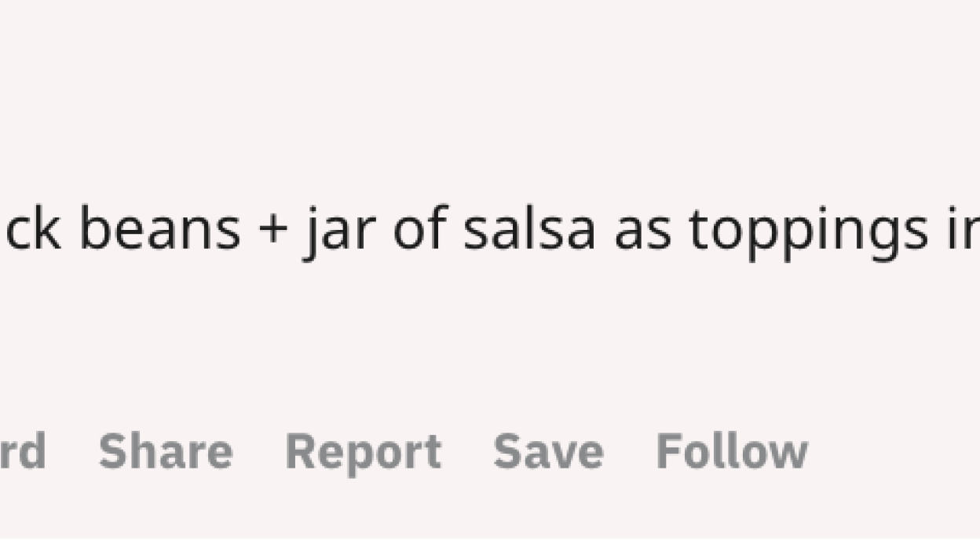
Task: Click the cut-off letters after "toppings"
Action: tap(962, 230)
